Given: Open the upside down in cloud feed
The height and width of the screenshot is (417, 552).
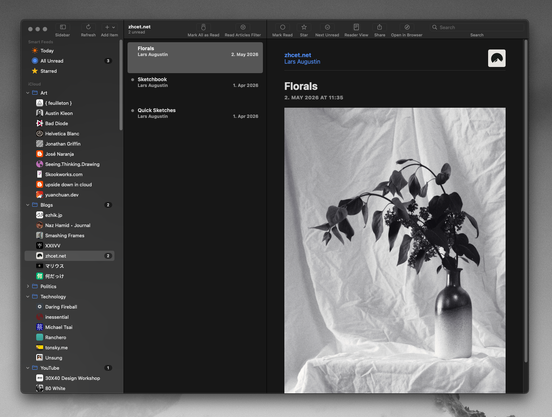Looking at the screenshot, I should (x=70, y=185).
